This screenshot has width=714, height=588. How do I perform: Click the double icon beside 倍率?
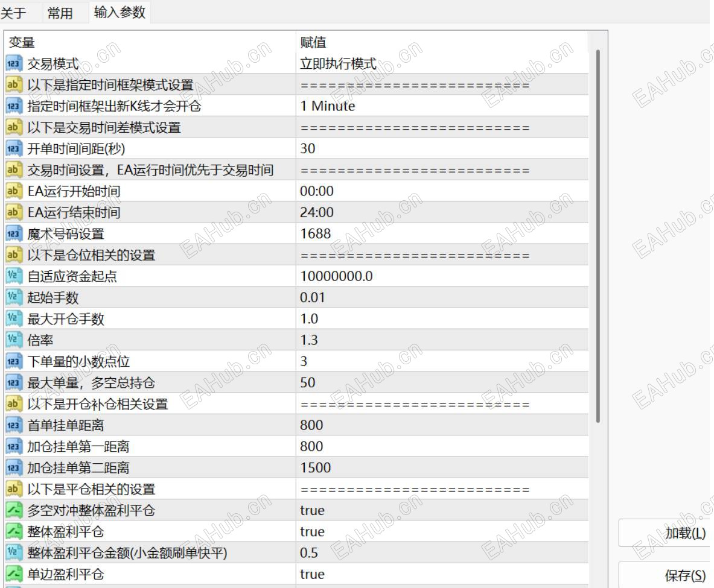[x=14, y=340]
